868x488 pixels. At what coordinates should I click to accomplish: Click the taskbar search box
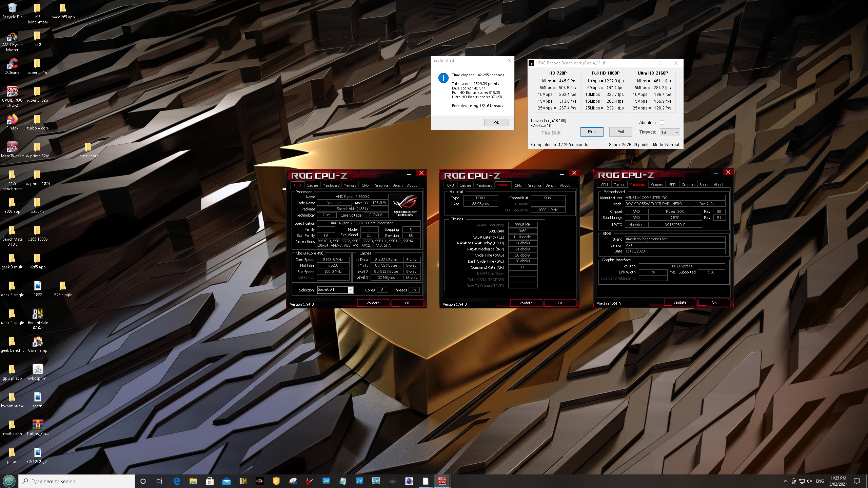pyautogui.click(x=77, y=481)
